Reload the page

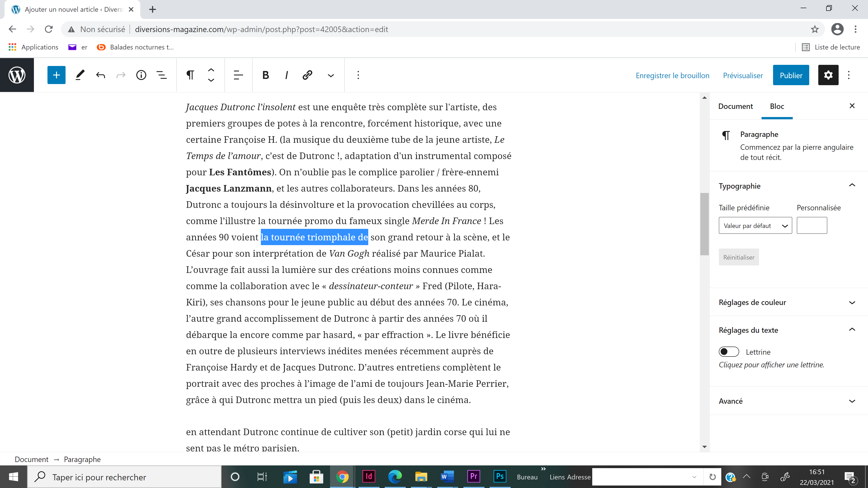tap(49, 29)
